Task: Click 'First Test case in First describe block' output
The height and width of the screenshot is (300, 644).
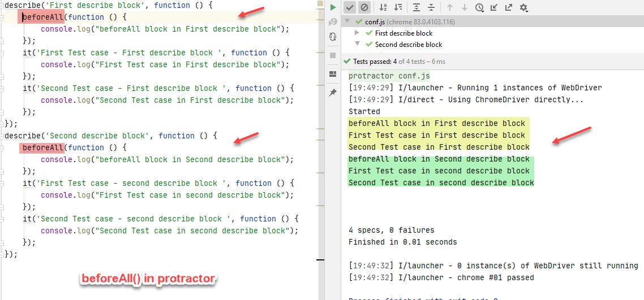Action: [x=436, y=135]
